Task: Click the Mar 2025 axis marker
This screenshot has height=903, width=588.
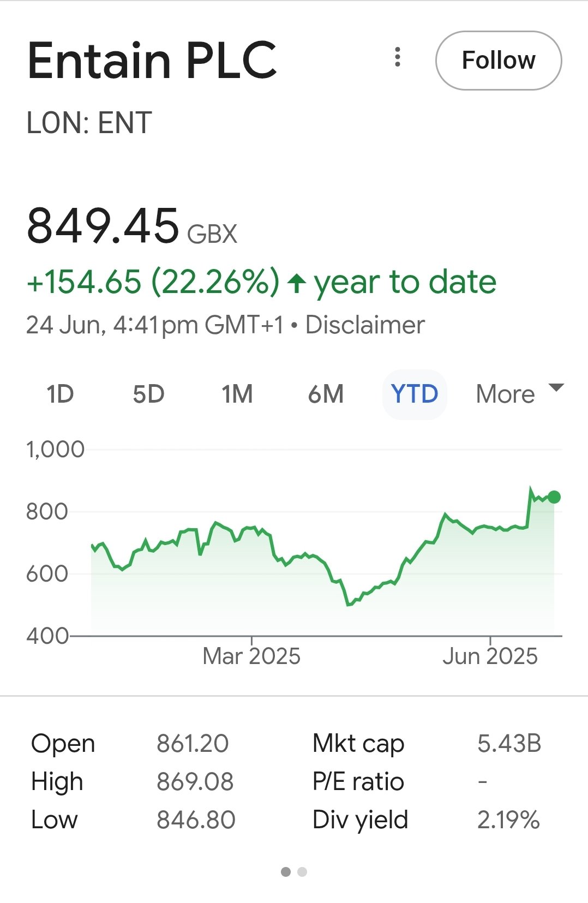Action: [251, 656]
